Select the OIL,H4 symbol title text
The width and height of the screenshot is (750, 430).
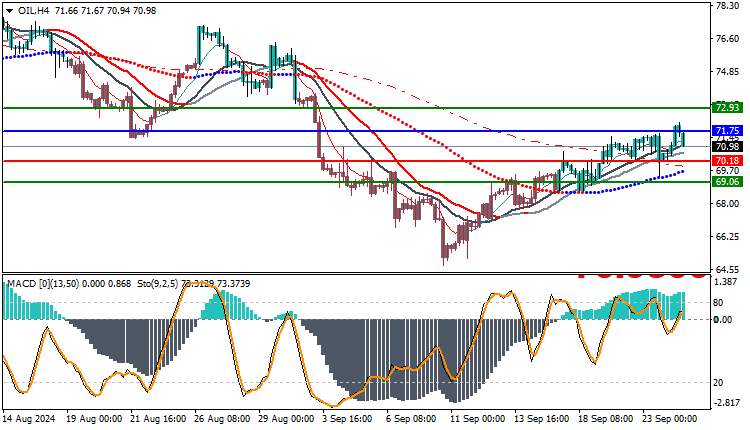point(33,11)
